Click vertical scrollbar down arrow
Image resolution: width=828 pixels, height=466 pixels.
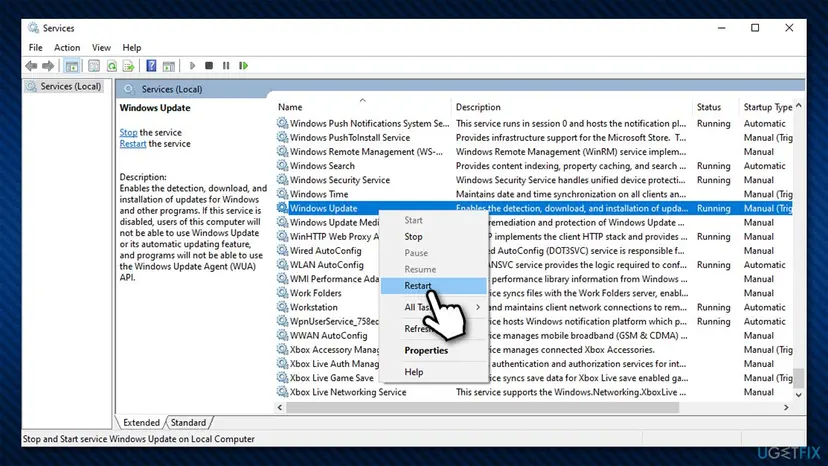point(798,394)
